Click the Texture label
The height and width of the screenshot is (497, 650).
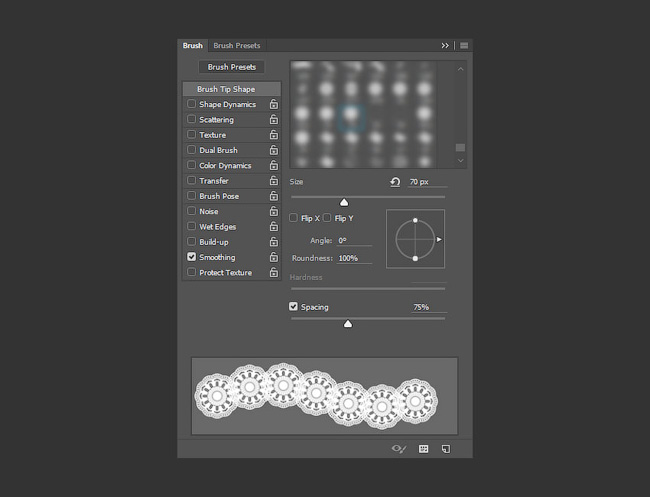pos(213,135)
